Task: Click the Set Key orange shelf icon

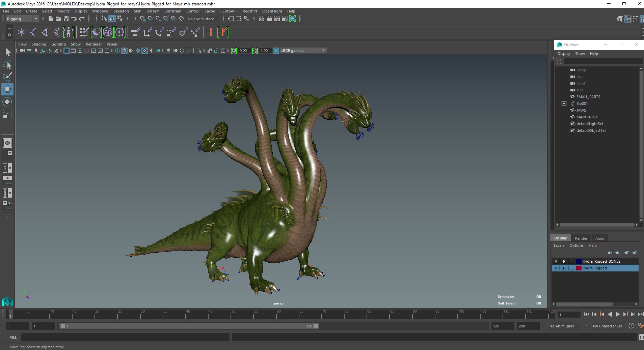Action: [211, 32]
